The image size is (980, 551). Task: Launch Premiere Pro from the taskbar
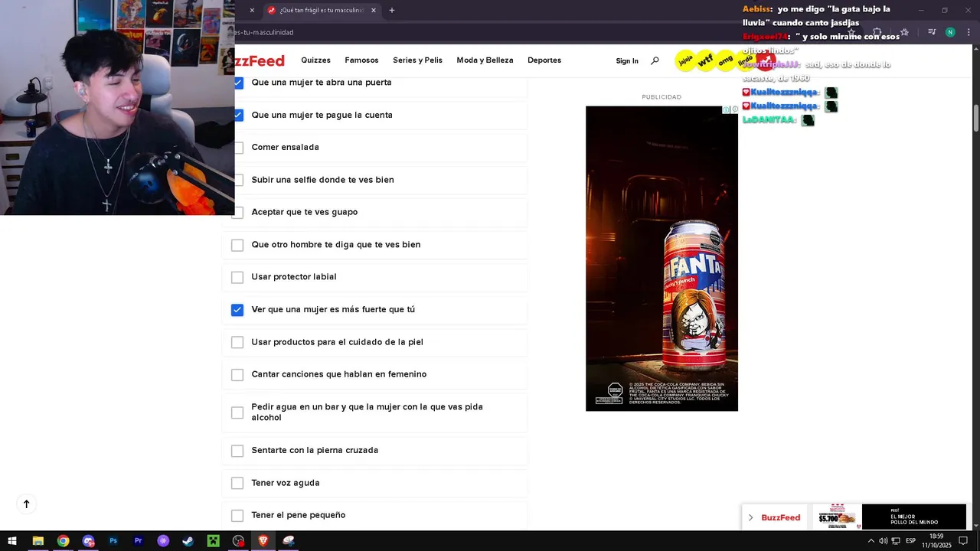(138, 541)
